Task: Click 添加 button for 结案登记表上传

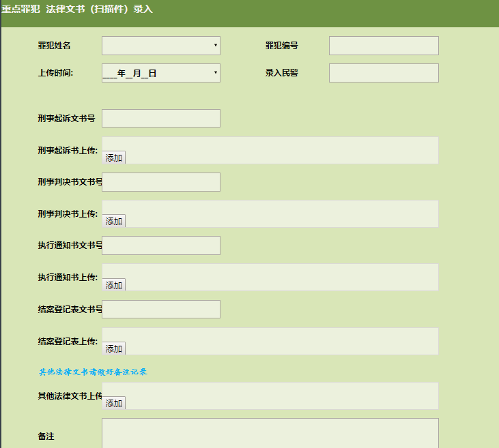Action: coord(114,348)
